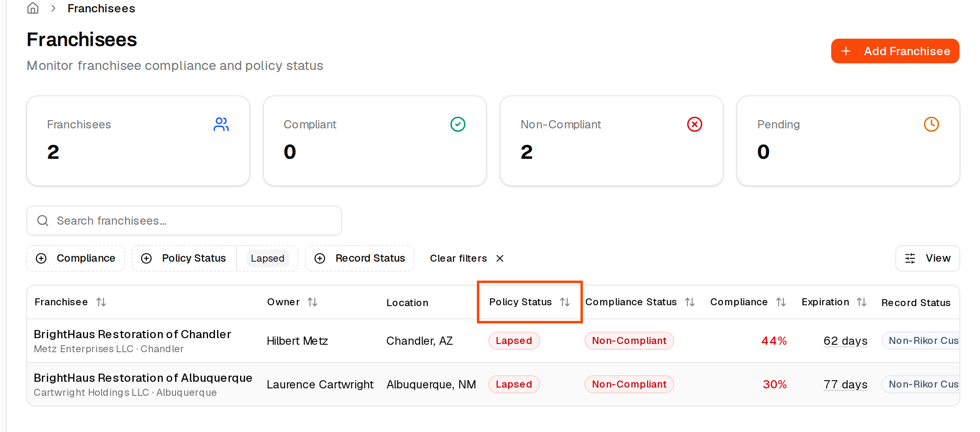This screenshot has height=432, width=980.
Task: Click the Lapsed filter chip
Action: pos(268,258)
